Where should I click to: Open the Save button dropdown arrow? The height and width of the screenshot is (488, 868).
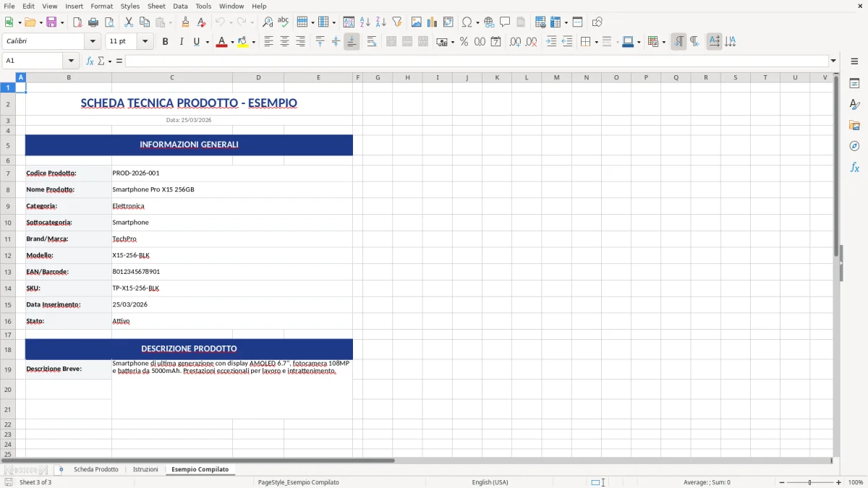(62, 22)
